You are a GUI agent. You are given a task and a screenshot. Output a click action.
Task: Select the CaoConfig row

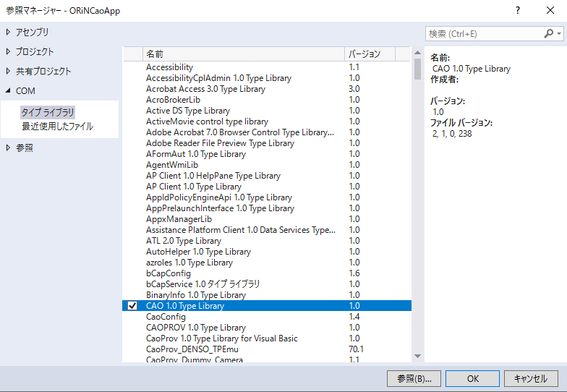[267, 317]
